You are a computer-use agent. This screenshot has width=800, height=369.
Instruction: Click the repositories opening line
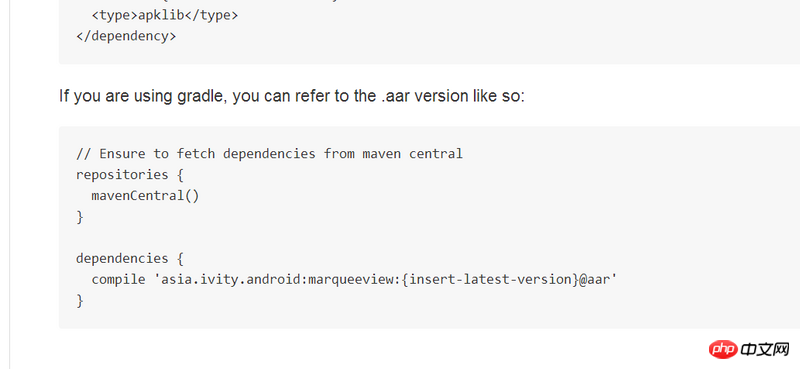click(130, 175)
